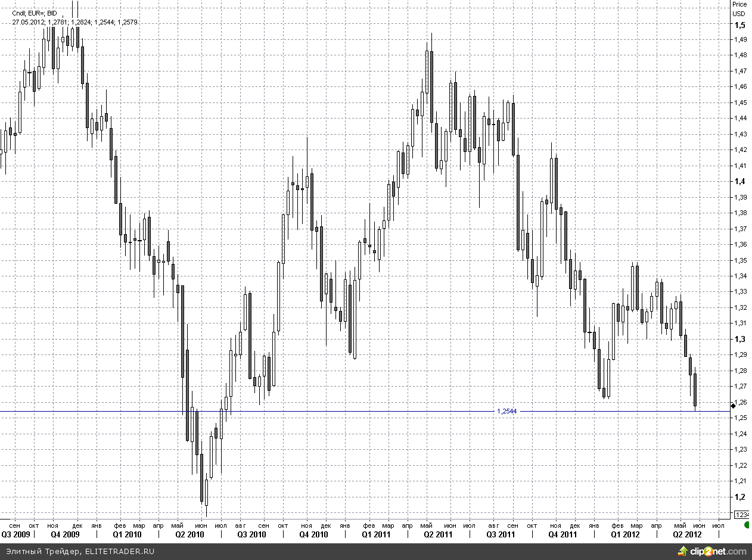The image size is (752, 560).
Task: Click the bold 1,5 price level label
Action: coord(739,24)
